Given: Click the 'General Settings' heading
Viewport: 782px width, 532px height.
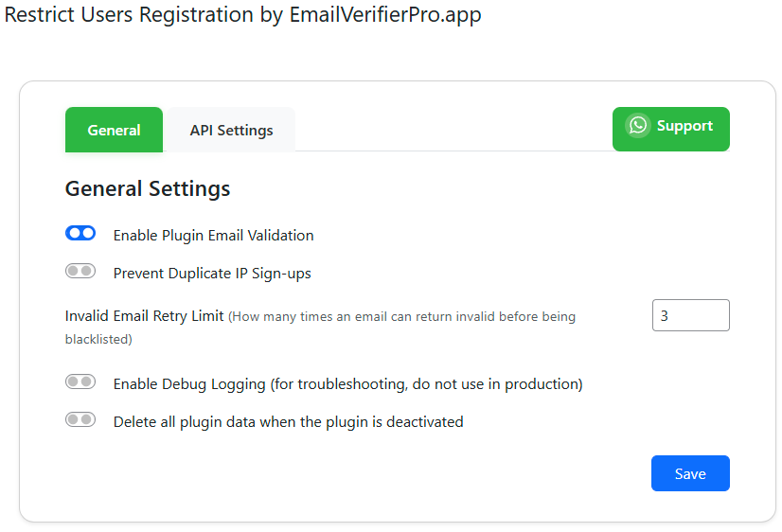Looking at the screenshot, I should point(147,188).
